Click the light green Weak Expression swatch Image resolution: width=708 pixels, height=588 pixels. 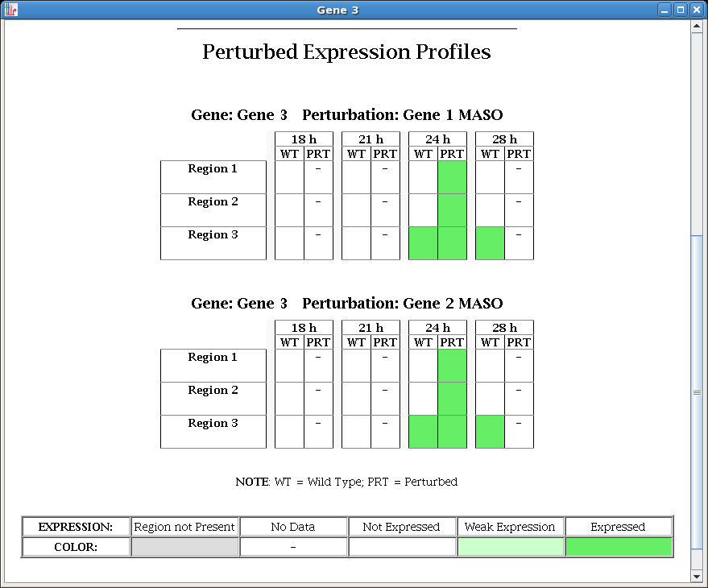[x=511, y=547]
